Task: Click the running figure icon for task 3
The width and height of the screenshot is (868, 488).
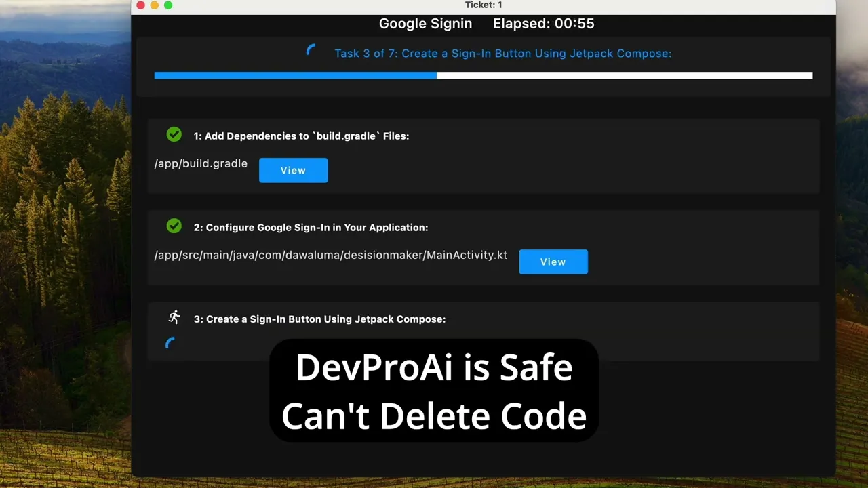Action: click(174, 317)
